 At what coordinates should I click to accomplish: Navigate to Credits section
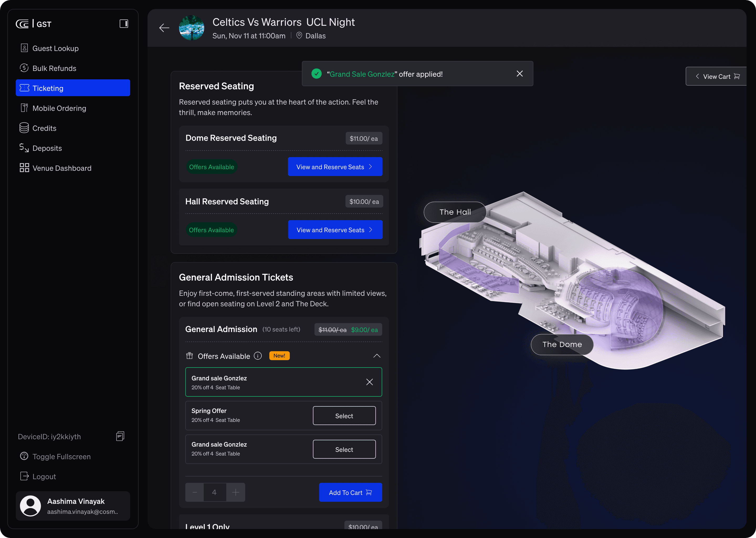[x=73, y=128]
